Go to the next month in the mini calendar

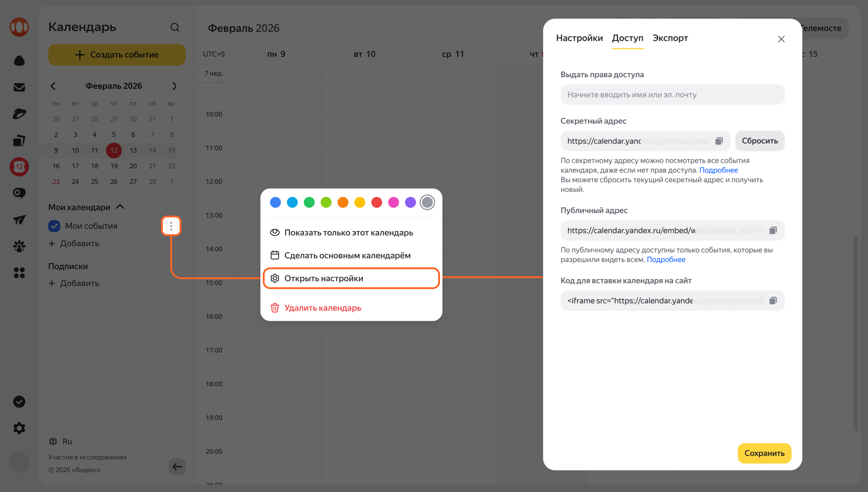(x=174, y=86)
